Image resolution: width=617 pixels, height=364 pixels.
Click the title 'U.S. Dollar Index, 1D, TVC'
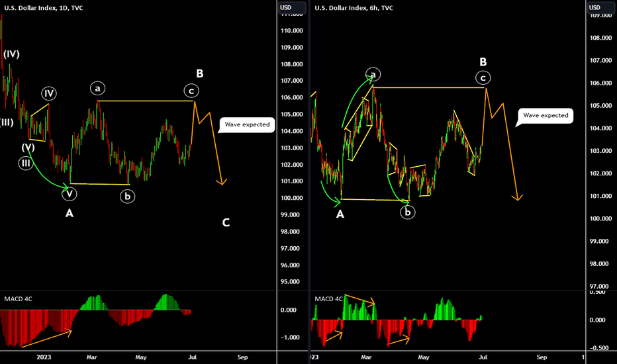tap(43, 8)
